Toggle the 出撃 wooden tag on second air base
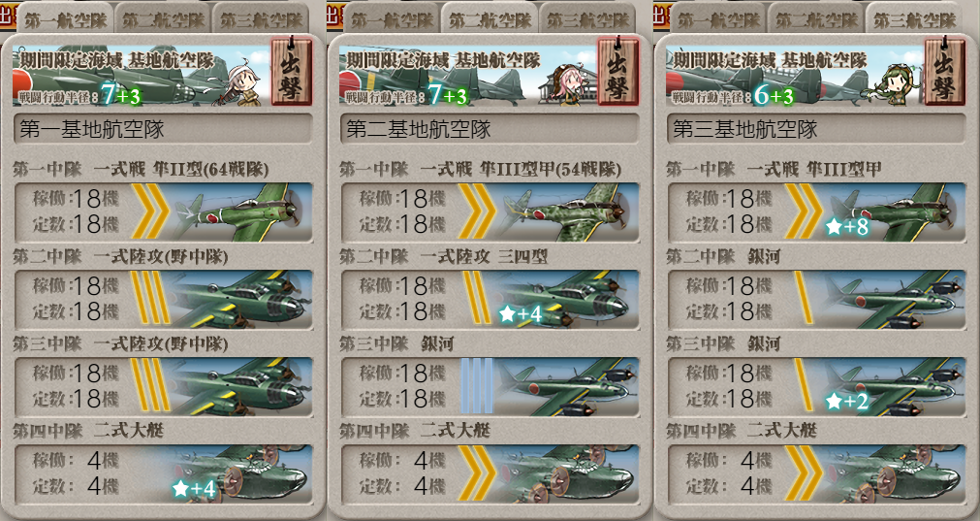Viewport: 980px width, 521px height. (x=618, y=72)
